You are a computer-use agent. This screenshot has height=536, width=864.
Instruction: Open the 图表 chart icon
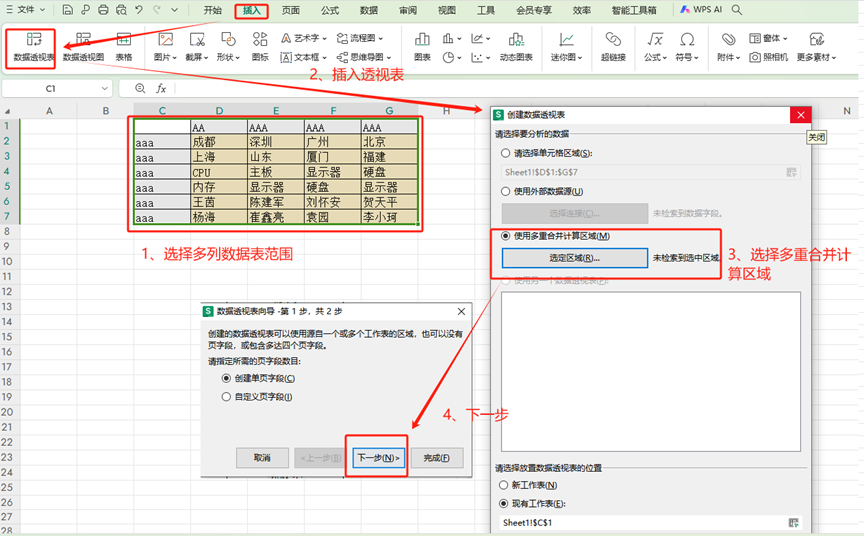(422, 40)
